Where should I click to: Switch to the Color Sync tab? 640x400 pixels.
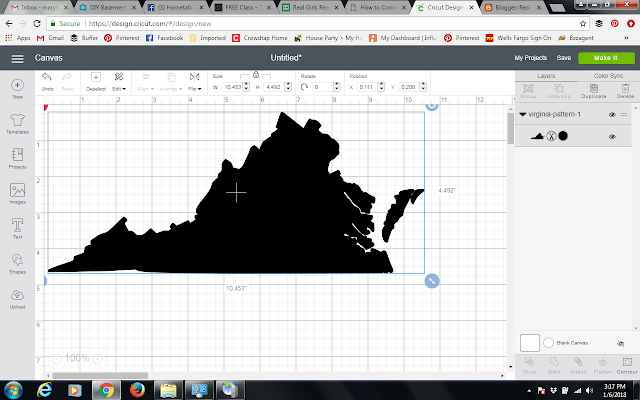(x=608, y=76)
